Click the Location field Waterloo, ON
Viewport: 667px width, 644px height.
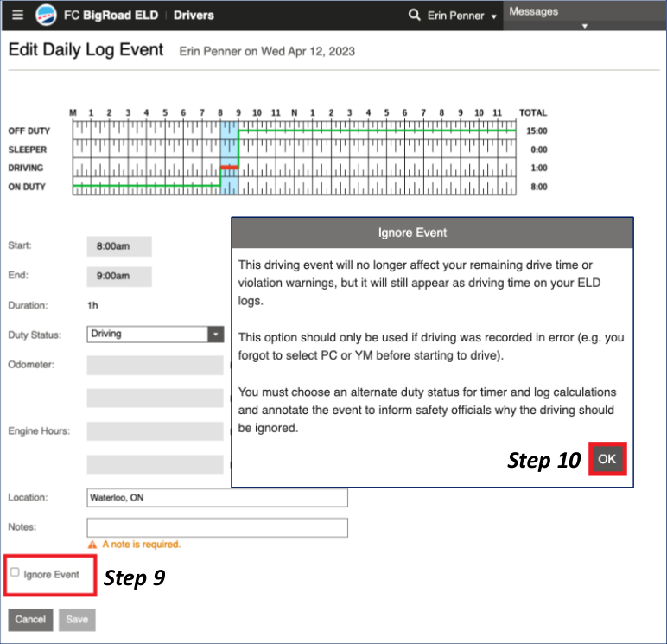pos(217,498)
